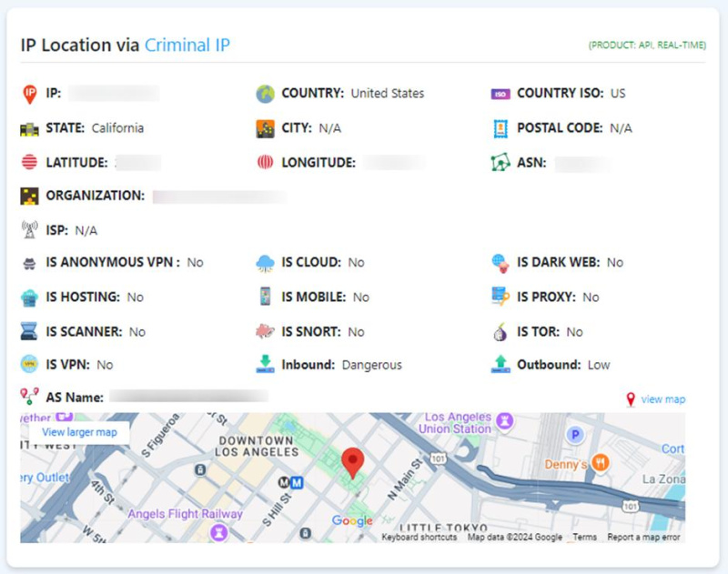Click the antenna tower ISP icon
Screen dimensions: 728x574
point(30,230)
